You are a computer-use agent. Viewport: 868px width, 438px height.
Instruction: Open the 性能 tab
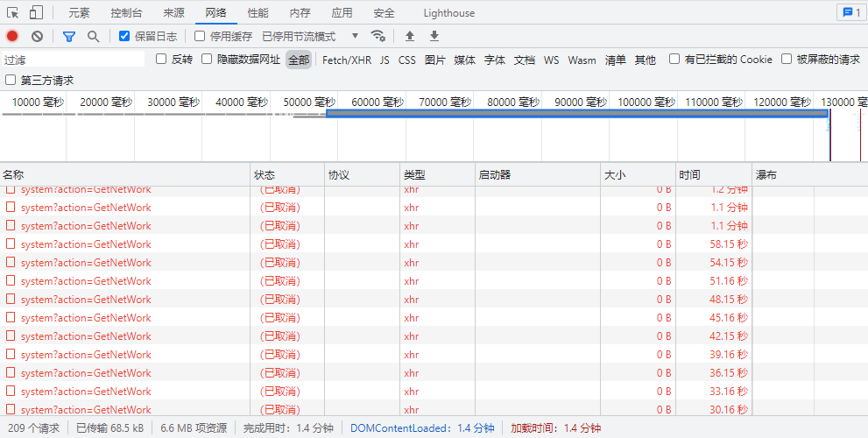pos(258,13)
